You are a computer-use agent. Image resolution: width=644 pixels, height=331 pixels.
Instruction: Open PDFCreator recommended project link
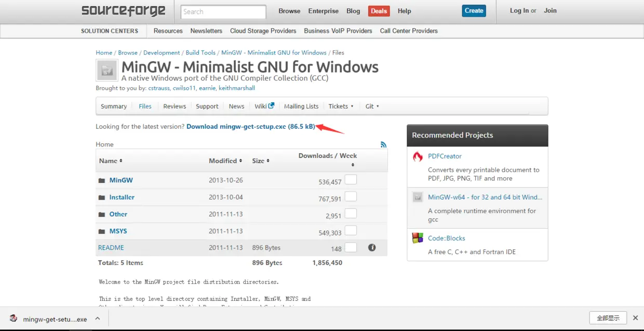click(445, 156)
